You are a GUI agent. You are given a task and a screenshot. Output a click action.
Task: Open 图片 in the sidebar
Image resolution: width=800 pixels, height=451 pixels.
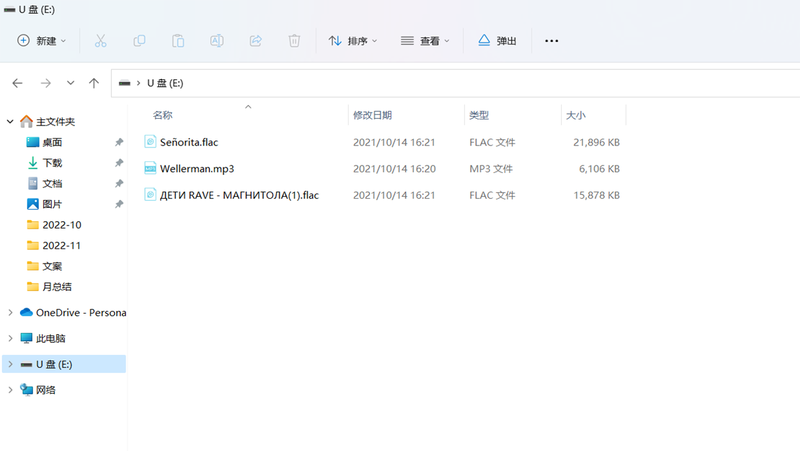coord(52,204)
